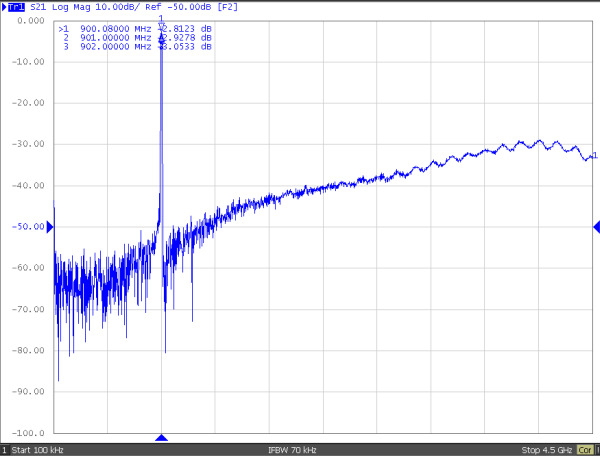
Task: Click the marker triangle on the frequency axis
Action: [x=161, y=438]
